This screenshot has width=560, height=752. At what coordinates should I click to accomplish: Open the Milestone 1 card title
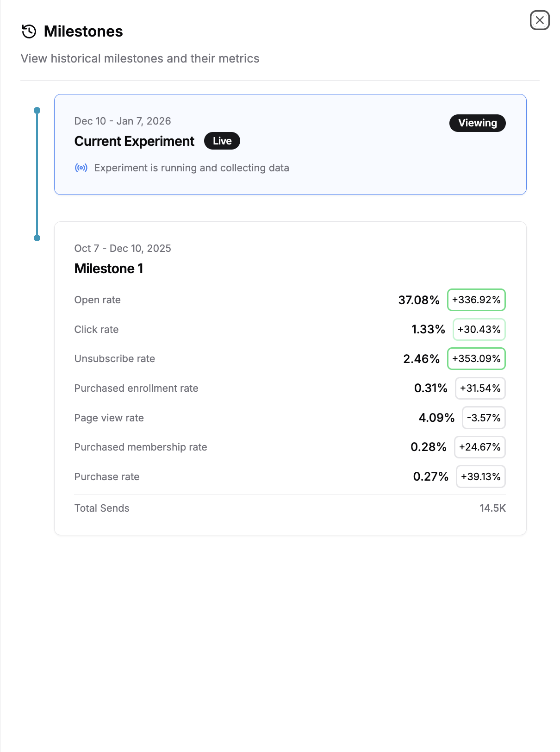point(109,269)
